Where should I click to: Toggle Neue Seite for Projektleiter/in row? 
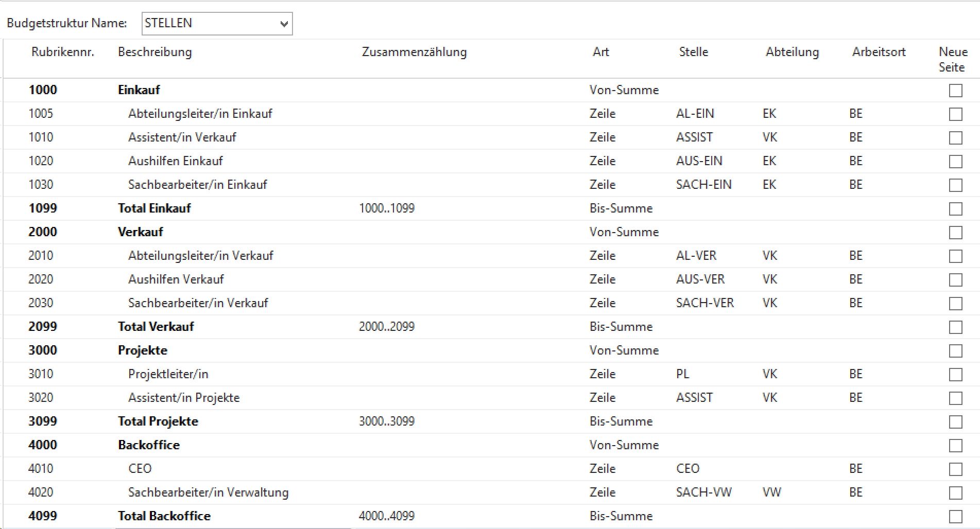pyautogui.click(x=955, y=375)
